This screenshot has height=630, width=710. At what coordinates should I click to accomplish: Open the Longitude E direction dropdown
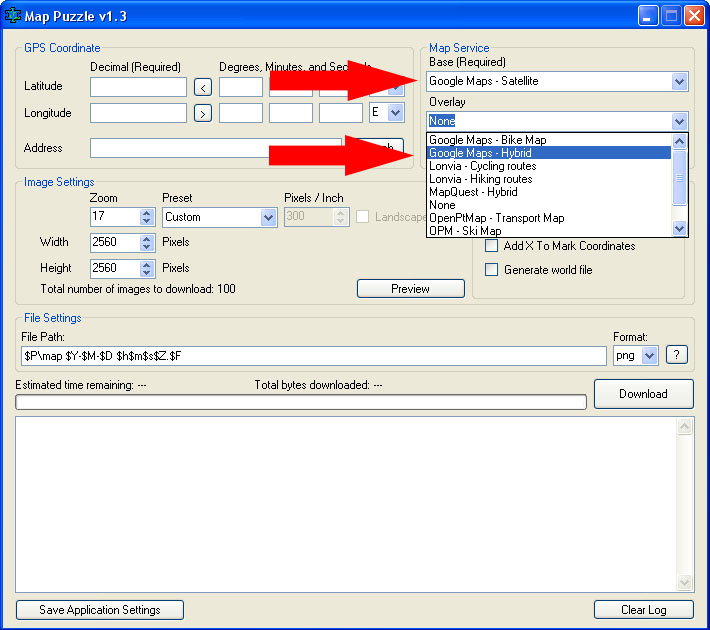pyautogui.click(x=395, y=112)
